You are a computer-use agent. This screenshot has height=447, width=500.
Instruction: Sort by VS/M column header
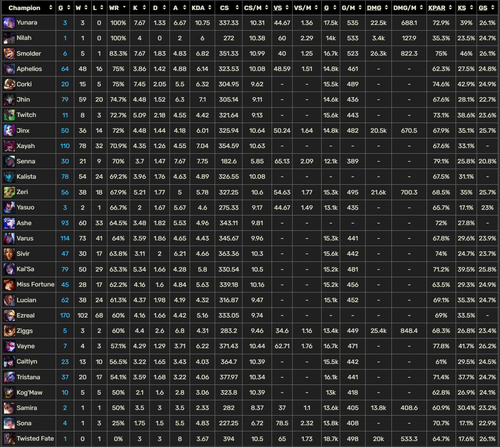pos(306,8)
